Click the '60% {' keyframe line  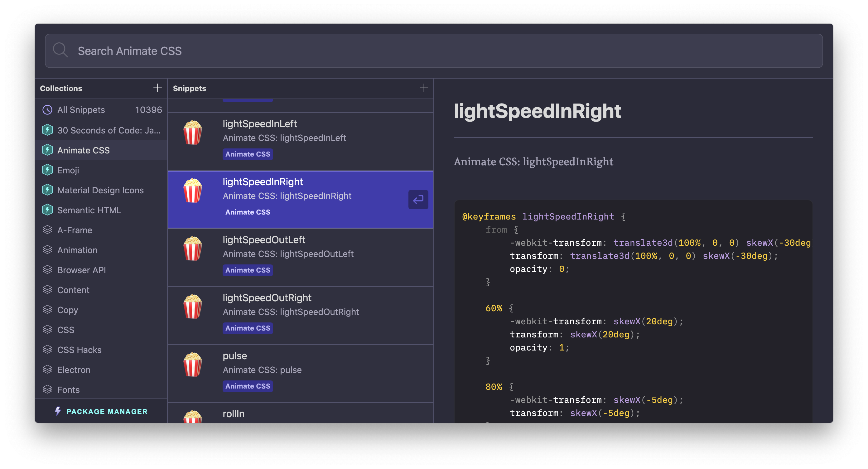point(499,308)
